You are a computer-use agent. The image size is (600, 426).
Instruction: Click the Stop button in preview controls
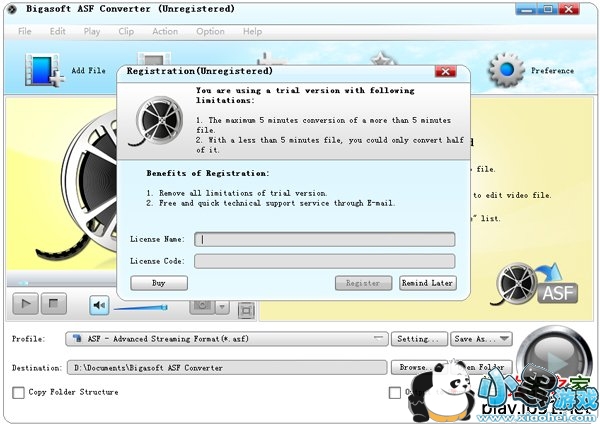tap(54, 304)
